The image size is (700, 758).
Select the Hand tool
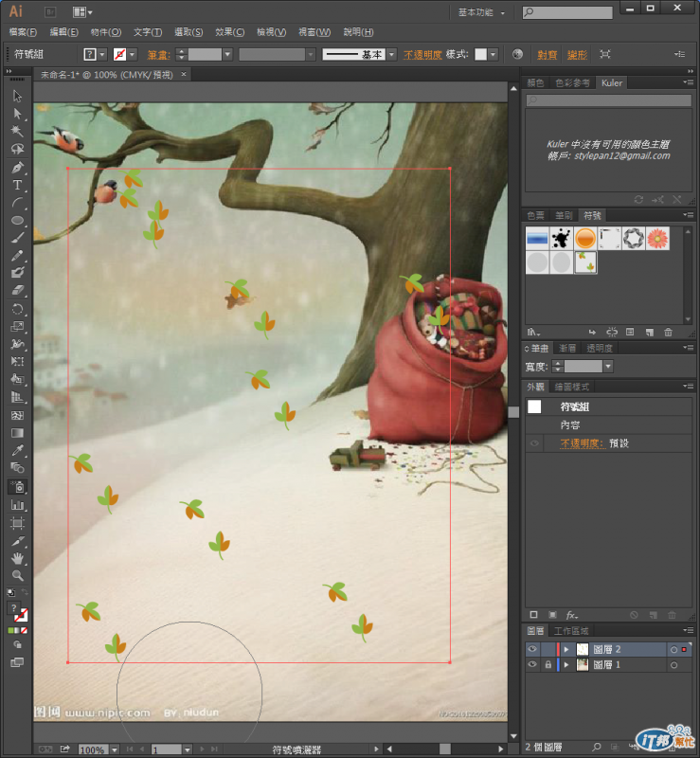click(17, 559)
